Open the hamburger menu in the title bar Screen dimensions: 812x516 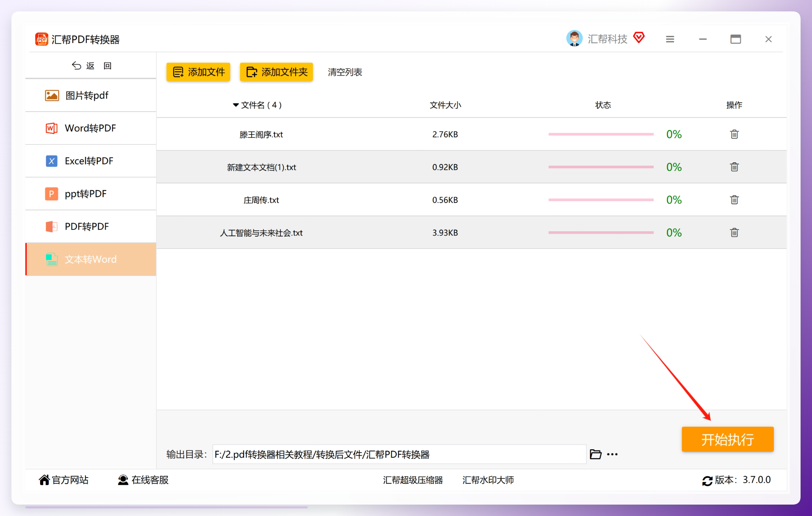pos(670,39)
